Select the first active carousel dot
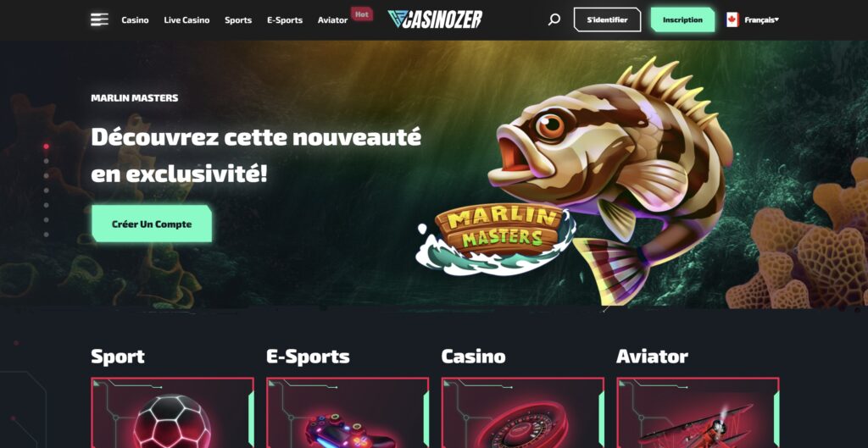Image resolution: width=868 pixels, height=448 pixels. [46, 147]
